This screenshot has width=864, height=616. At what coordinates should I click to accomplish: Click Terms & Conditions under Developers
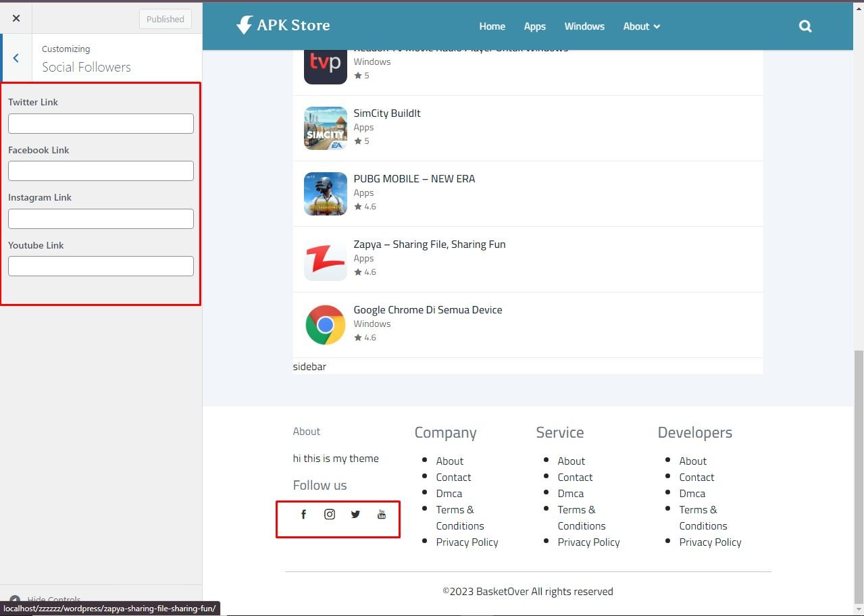pos(703,518)
